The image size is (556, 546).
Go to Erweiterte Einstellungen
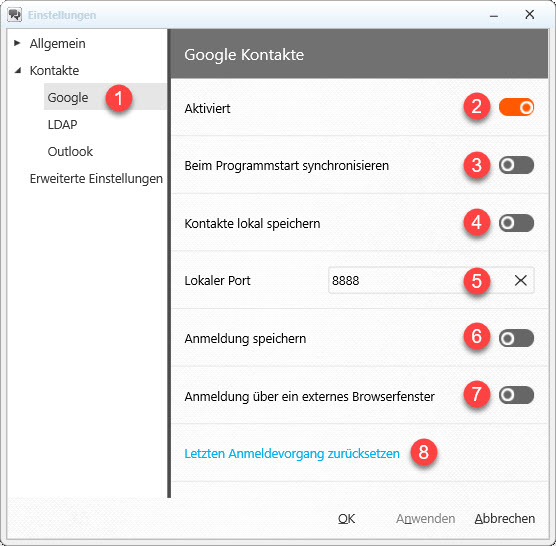96,179
